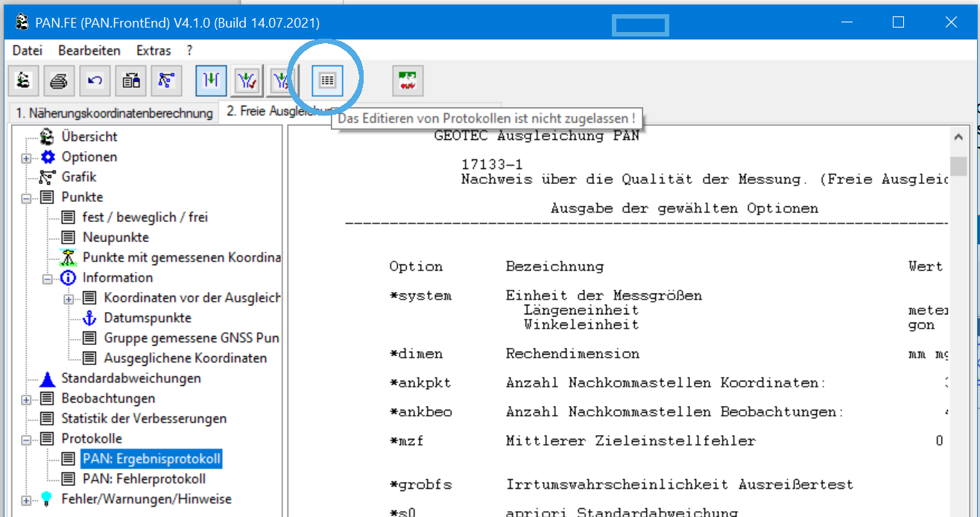Expand the Optionen tree node
The image size is (980, 517).
coord(26,158)
